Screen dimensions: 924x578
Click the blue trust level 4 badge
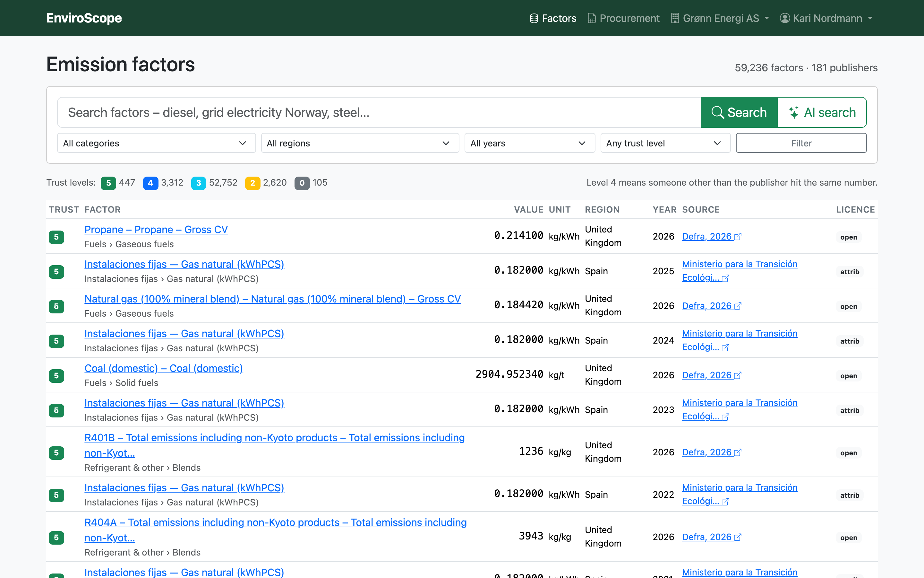pyautogui.click(x=150, y=183)
